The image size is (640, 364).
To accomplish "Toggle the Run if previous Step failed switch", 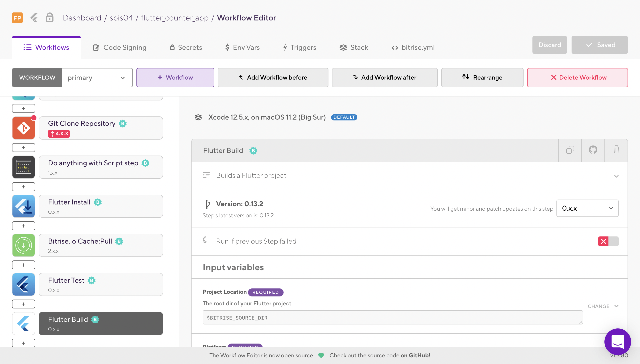I will pos(608,241).
